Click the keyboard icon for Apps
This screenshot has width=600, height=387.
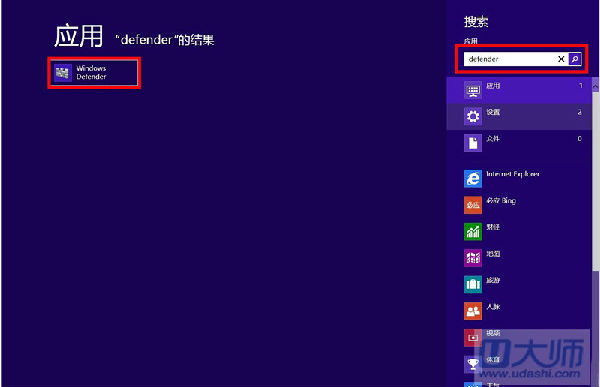click(x=473, y=90)
